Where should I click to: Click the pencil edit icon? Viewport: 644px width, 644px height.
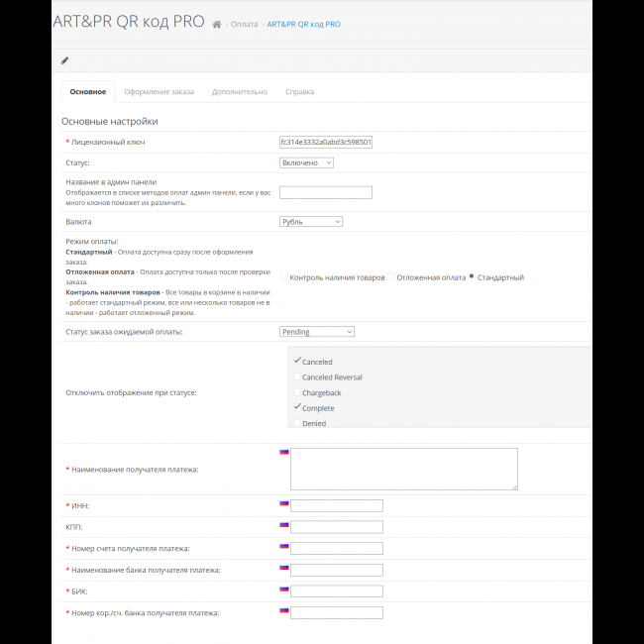tap(65, 60)
